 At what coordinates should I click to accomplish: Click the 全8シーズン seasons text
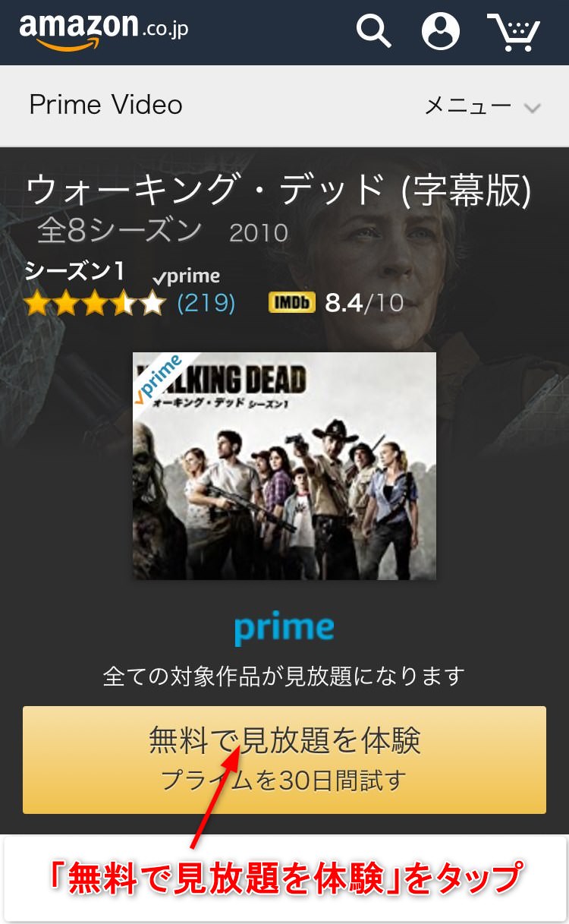pyautogui.click(x=120, y=231)
